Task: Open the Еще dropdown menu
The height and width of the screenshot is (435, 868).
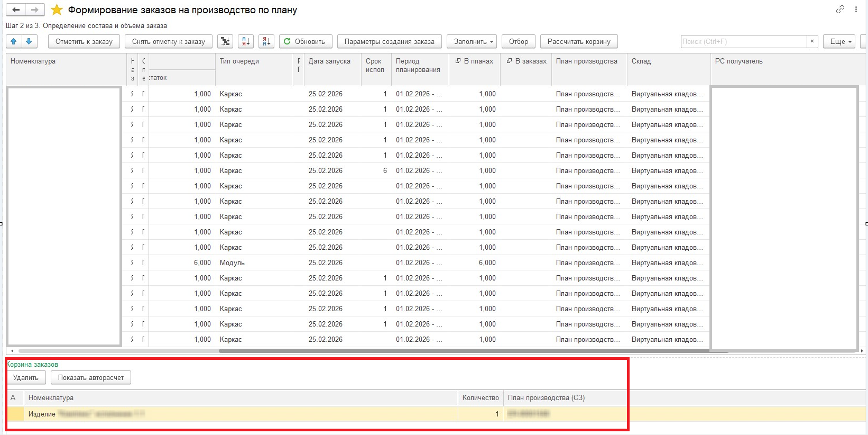Action: [839, 41]
